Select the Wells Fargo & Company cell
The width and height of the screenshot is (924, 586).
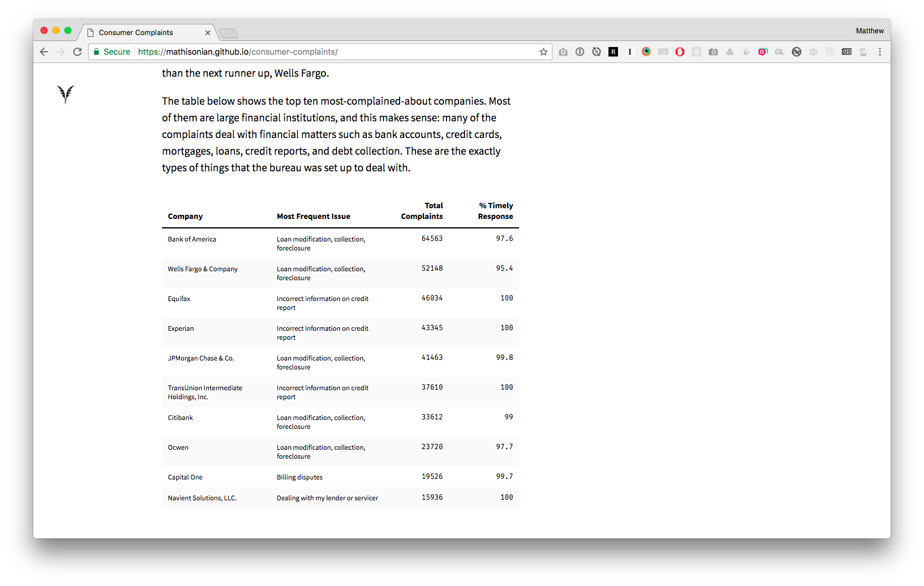[x=202, y=269]
